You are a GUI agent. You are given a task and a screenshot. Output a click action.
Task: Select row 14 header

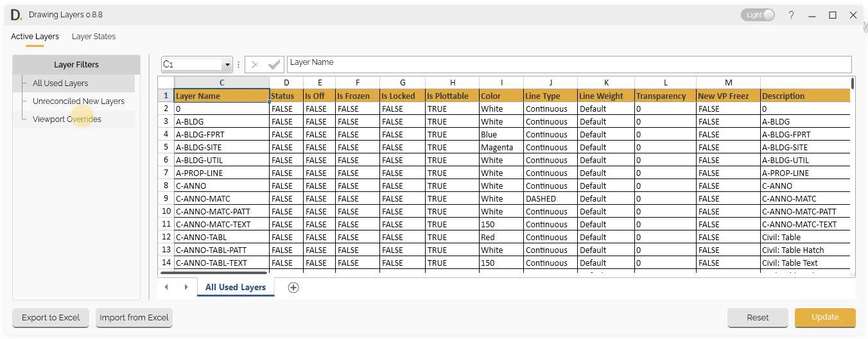(166, 263)
